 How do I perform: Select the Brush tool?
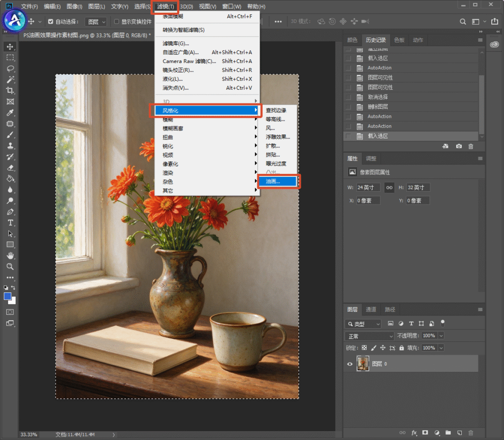pos(10,135)
